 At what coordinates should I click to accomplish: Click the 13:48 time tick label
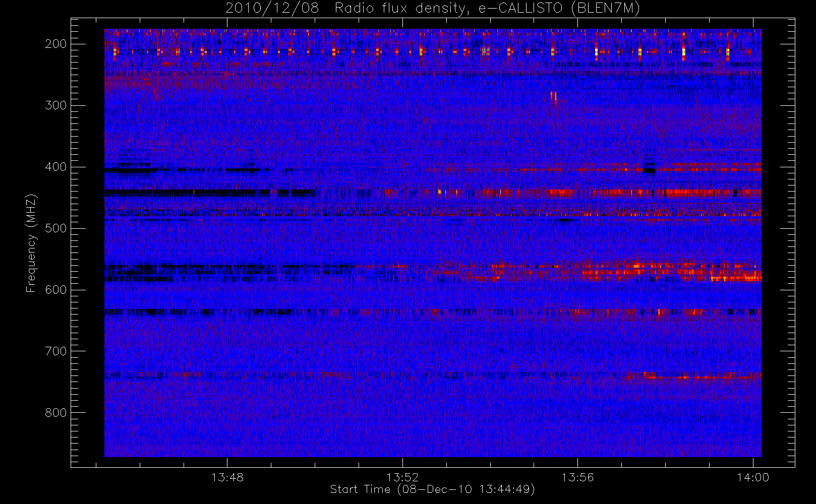point(227,477)
